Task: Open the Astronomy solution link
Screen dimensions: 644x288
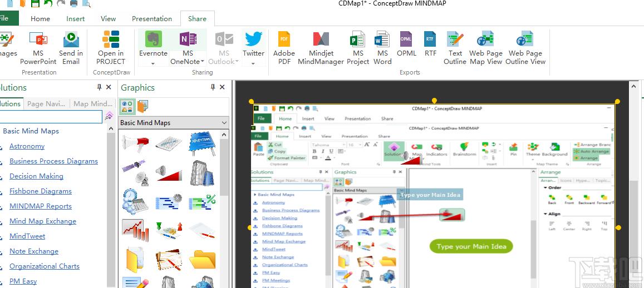Action: click(27, 146)
